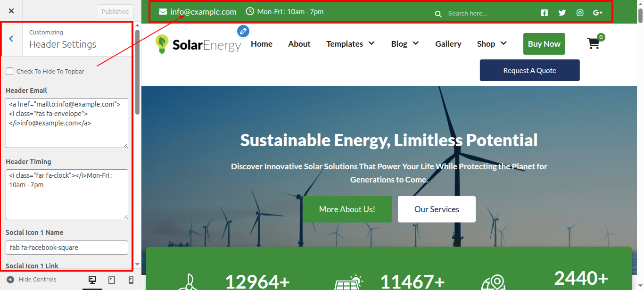Image resolution: width=644 pixels, height=290 pixels.
Task: Click the Social Icon 1 Name field
Action: (67, 248)
